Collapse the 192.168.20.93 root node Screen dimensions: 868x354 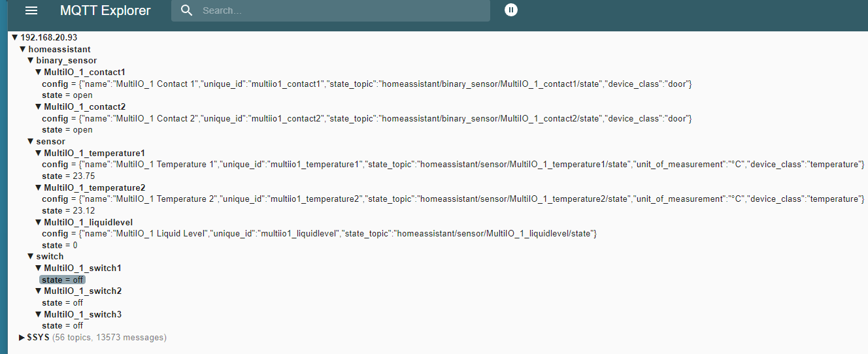(x=15, y=38)
